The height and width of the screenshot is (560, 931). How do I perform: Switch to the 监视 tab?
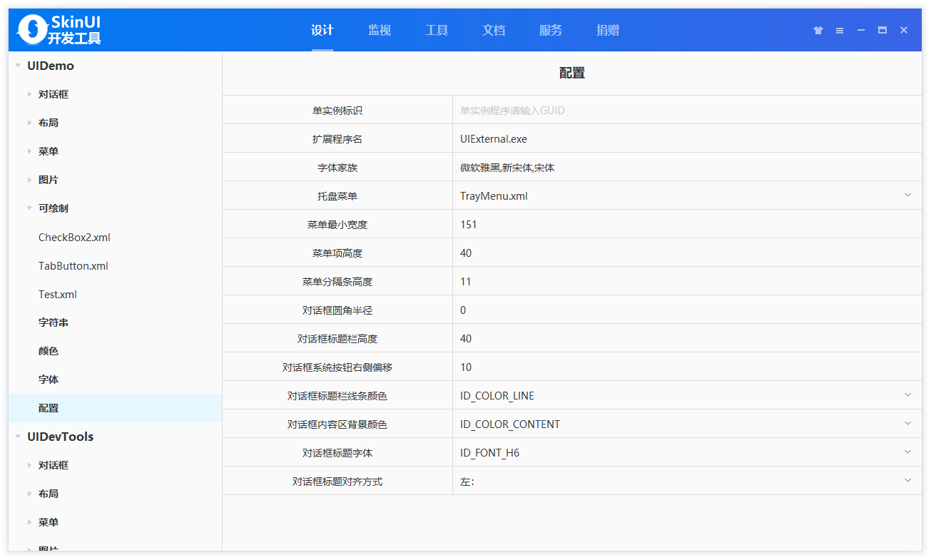380,30
